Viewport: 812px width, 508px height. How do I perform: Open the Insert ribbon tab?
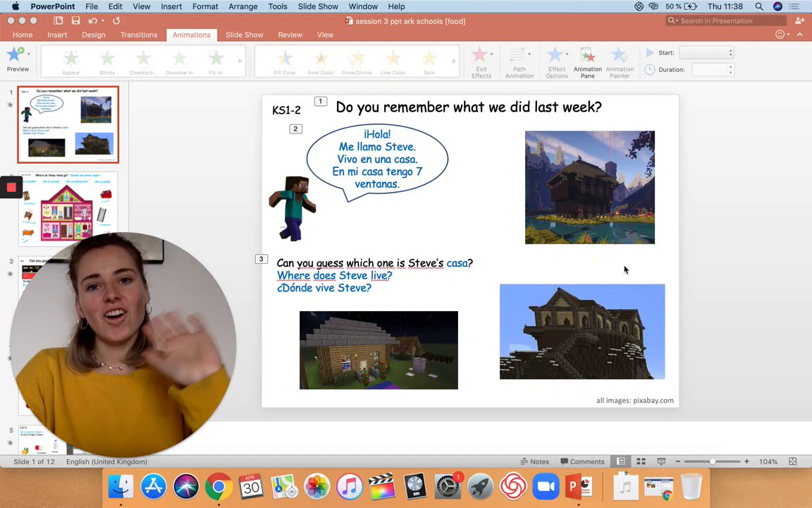tap(57, 35)
